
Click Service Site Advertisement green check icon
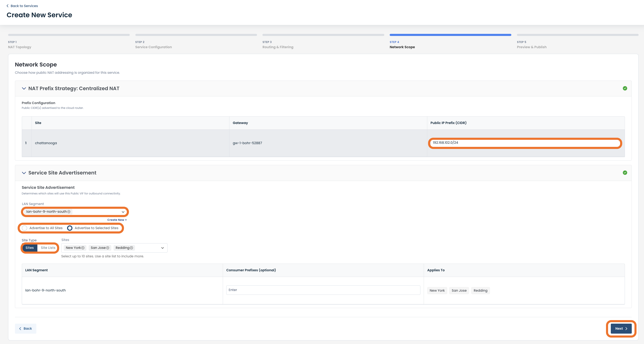[x=625, y=173]
